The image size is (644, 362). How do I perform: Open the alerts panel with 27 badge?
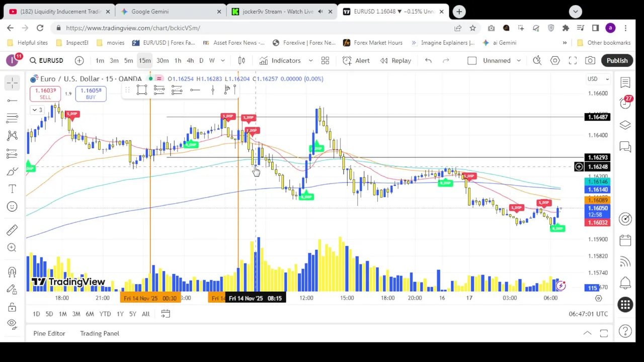(x=625, y=103)
